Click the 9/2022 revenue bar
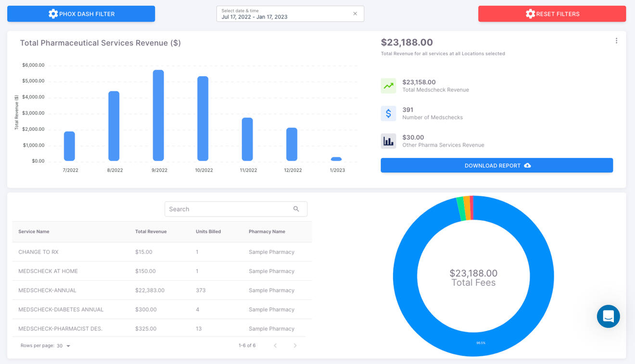This screenshot has height=364, width=635. tap(158, 115)
